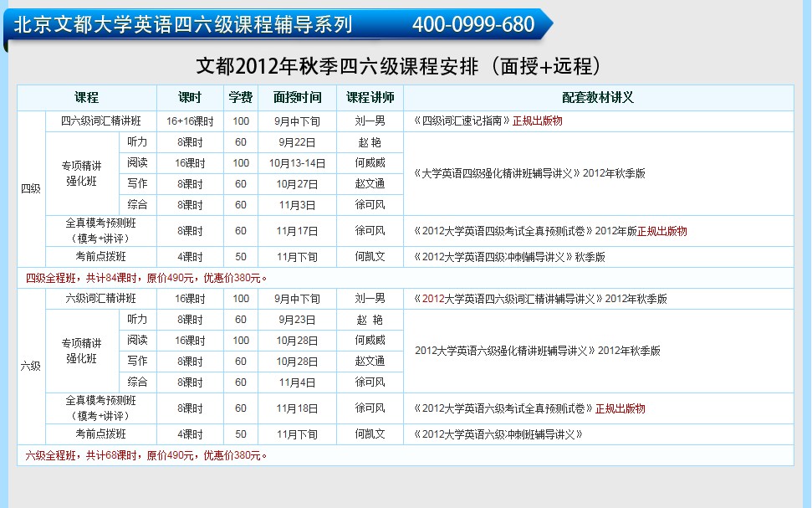The image size is (812, 508).
Task: Click 《2012大学英语四级考试全真预测试卷》 text
Action: [503, 231]
